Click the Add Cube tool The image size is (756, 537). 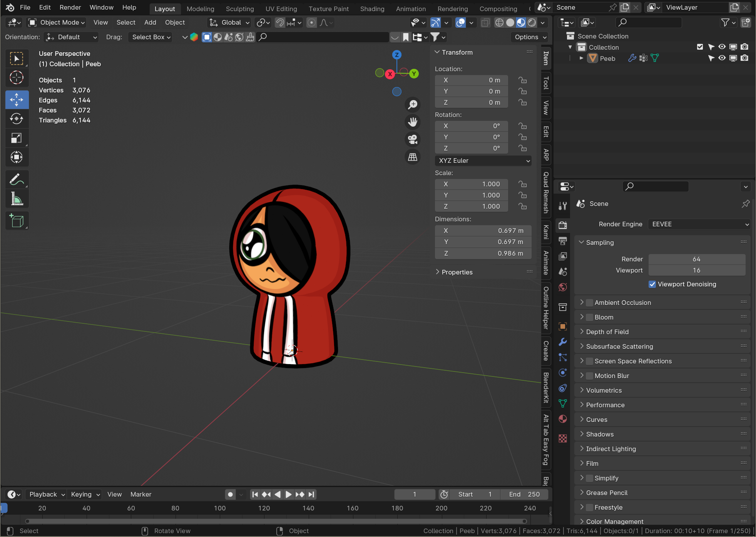17,221
